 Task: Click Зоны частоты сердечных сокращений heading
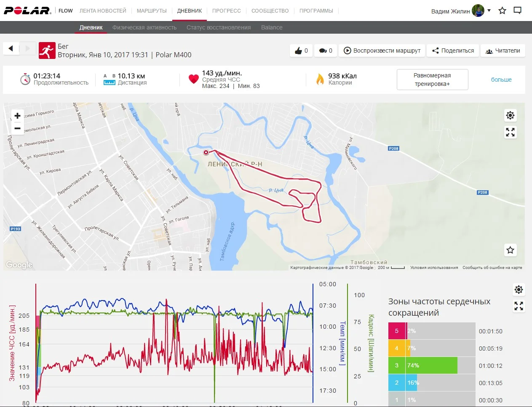(439, 307)
